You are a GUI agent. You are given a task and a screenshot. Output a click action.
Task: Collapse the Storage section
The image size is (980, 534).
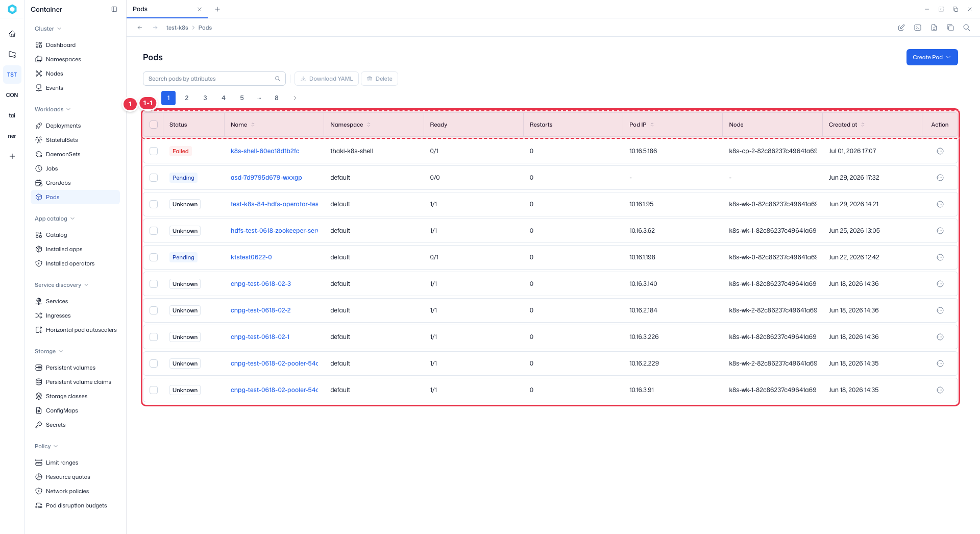(x=48, y=351)
